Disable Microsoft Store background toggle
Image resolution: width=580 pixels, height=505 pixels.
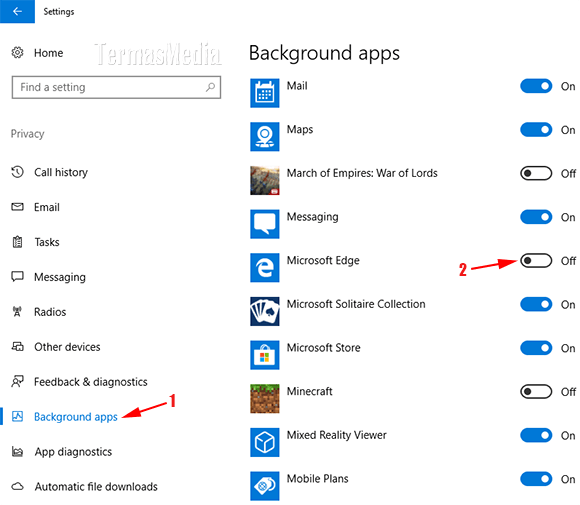coord(536,348)
